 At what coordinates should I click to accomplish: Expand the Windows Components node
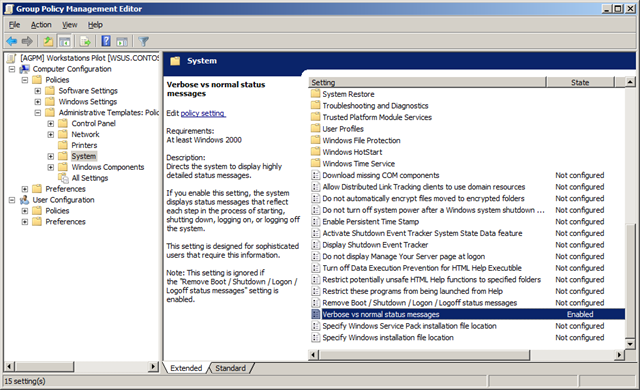pos(51,167)
